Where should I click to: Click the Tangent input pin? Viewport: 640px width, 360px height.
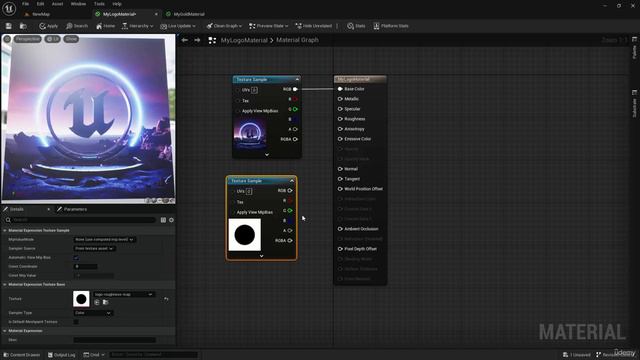(340, 179)
